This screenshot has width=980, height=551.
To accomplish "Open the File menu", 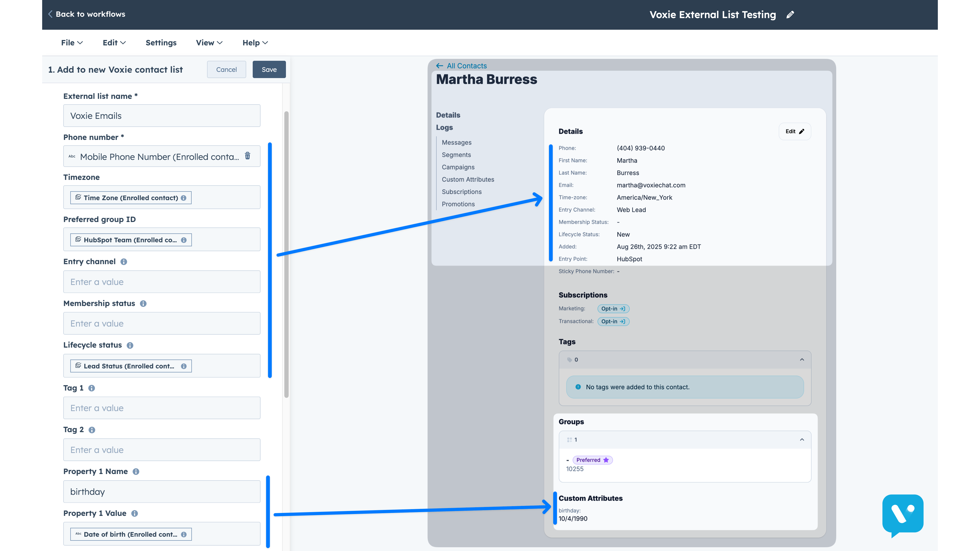I will tap(72, 43).
